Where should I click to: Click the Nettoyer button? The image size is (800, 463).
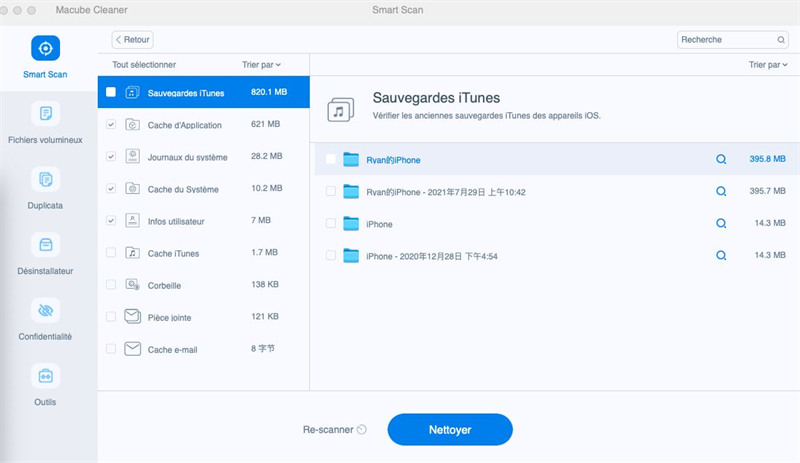450,429
